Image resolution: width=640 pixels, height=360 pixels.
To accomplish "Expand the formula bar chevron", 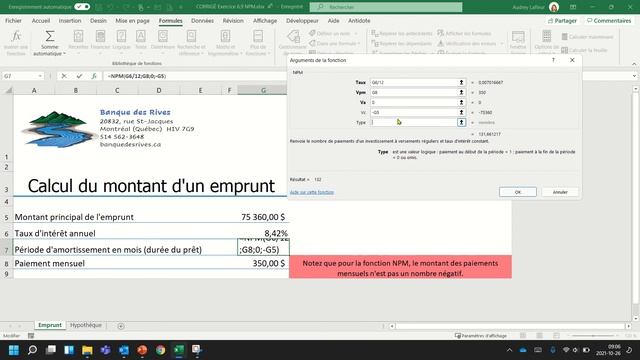I will click(x=634, y=76).
